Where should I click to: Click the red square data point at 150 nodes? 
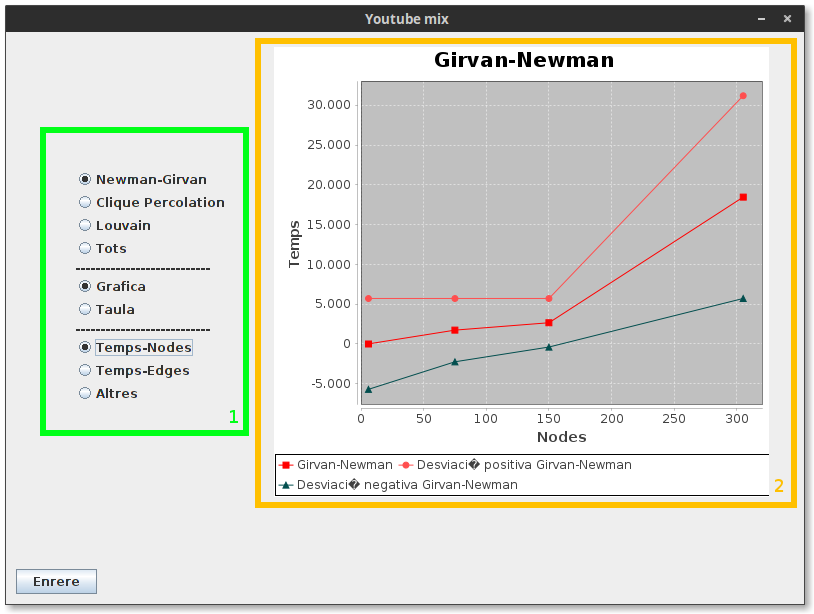[x=549, y=323]
